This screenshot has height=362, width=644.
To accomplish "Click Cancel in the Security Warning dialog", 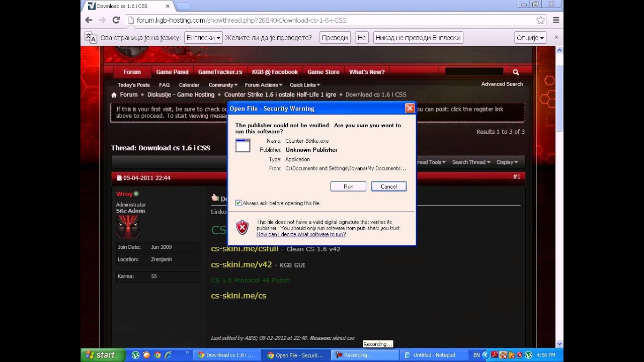I will pos(389,187).
